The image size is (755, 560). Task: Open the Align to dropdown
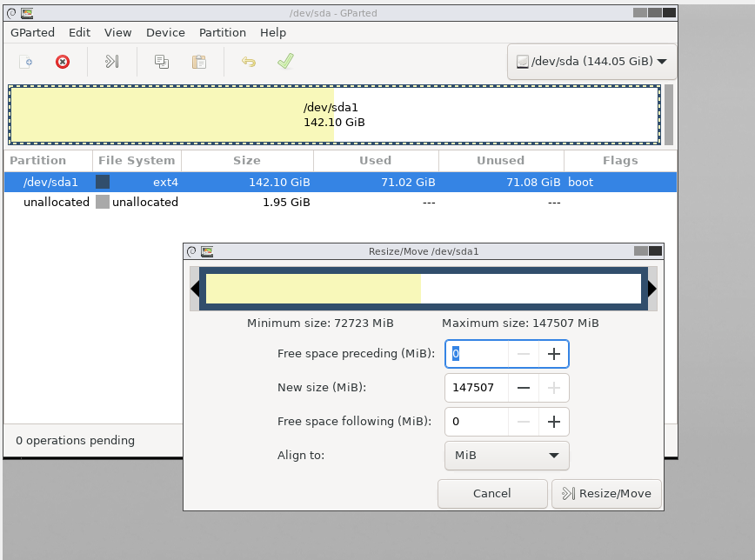click(506, 455)
